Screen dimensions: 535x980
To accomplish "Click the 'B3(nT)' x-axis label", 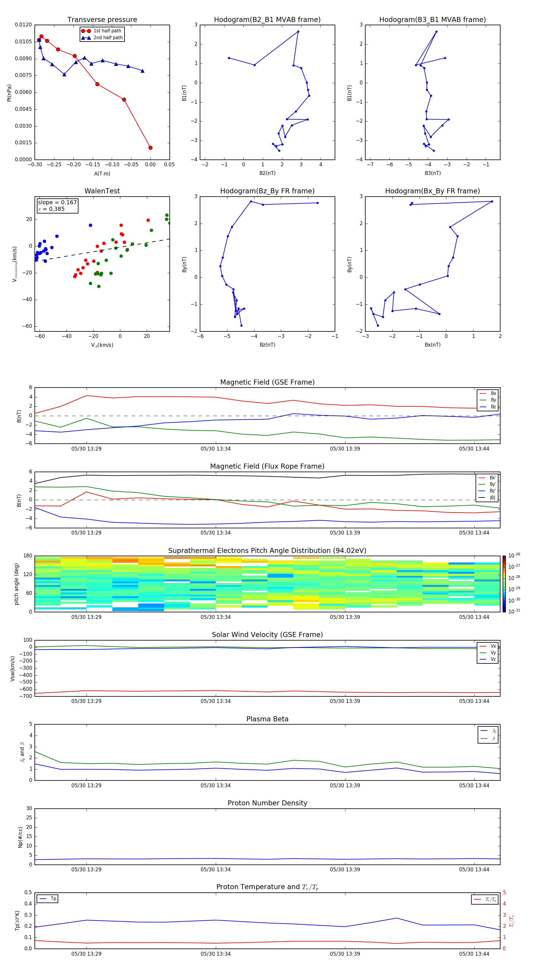I will click(432, 173).
